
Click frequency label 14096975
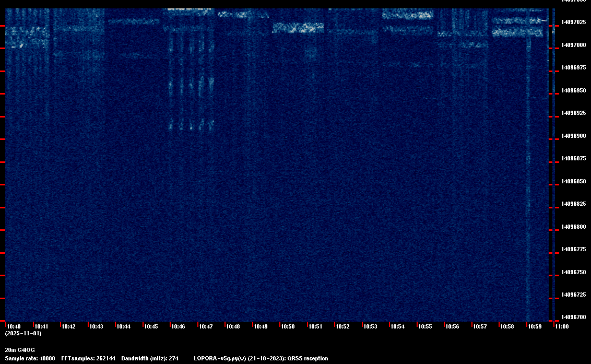pyautogui.click(x=574, y=67)
